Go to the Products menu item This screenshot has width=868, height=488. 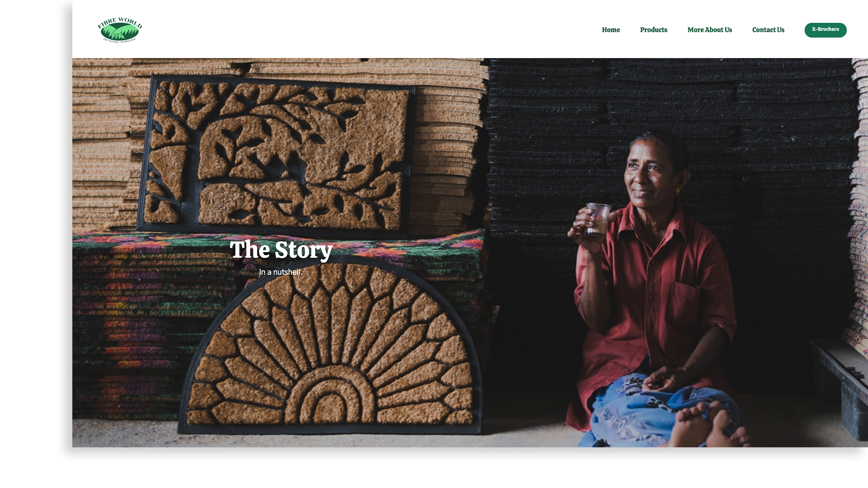(x=654, y=30)
